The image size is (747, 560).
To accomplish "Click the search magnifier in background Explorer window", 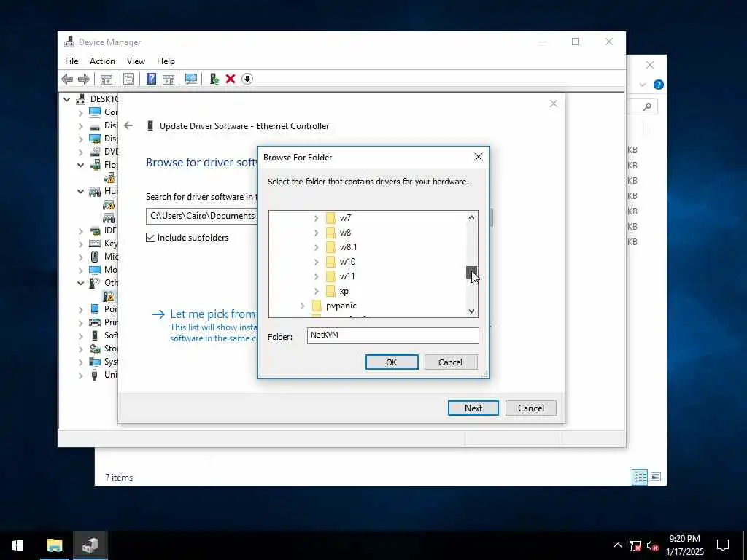I will click(647, 106).
